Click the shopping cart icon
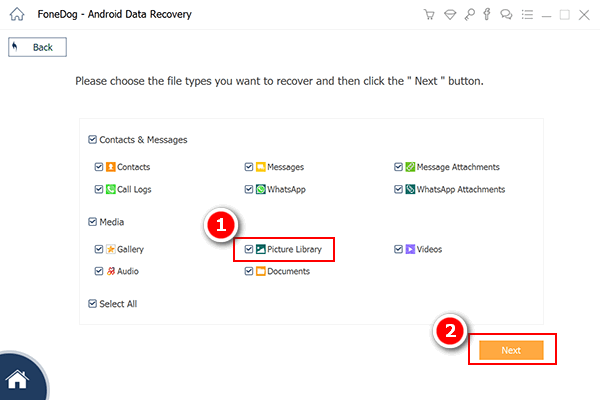The height and width of the screenshot is (400, 600). coord(429,15)
